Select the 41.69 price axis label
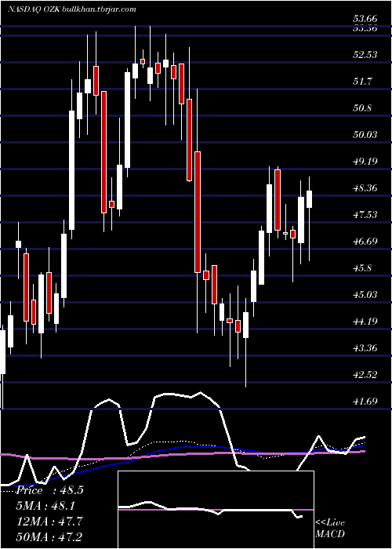 pyautogui.click(x=365, y=402)
